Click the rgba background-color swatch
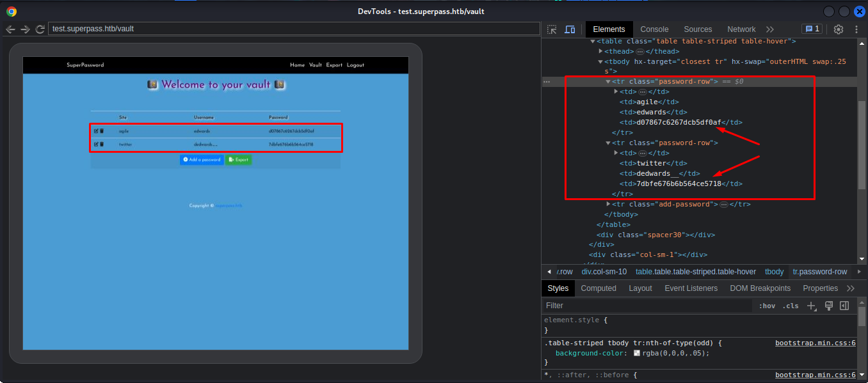The height and width of the screenshot is (383, 868). pyautogui.click(x=637, y=353)
